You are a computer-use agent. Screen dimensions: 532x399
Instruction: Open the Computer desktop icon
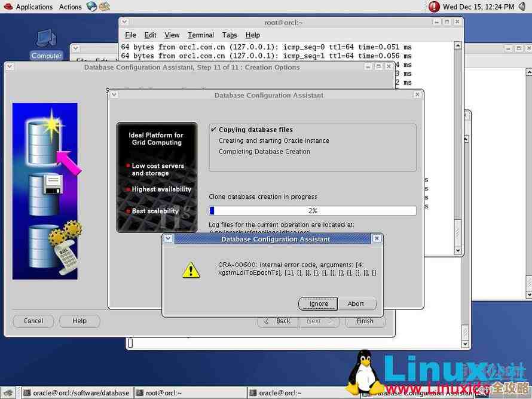click(46, 43)
